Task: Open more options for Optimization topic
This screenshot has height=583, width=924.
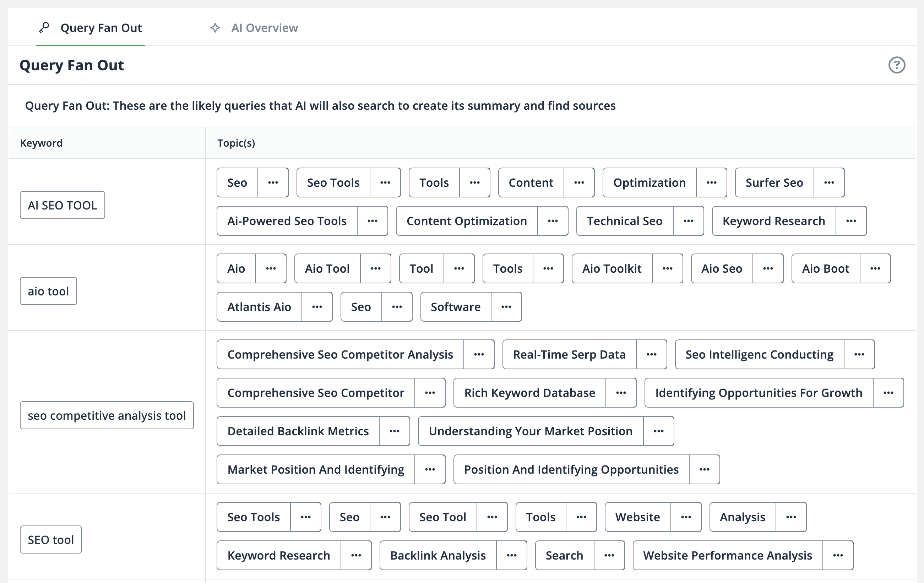Action: coord(712,182)
